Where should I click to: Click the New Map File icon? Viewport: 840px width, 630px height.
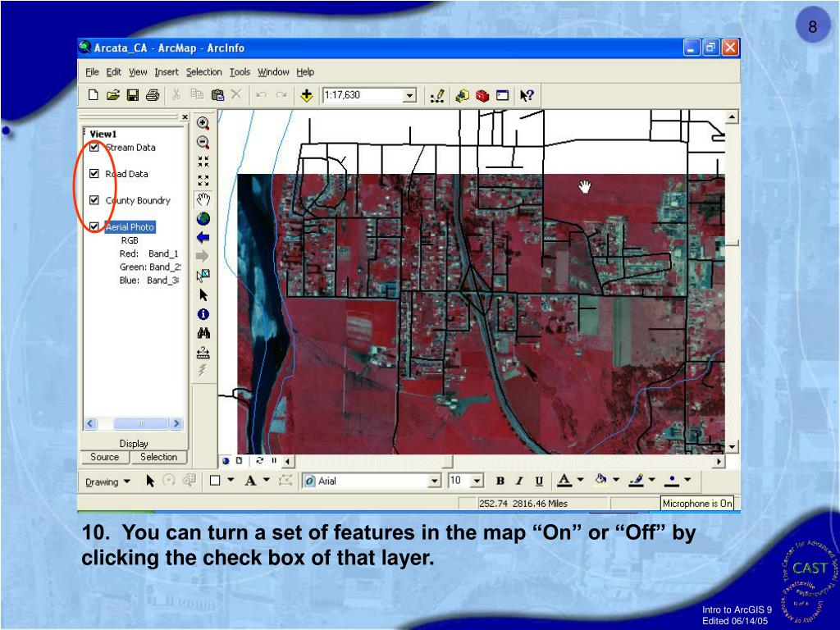(94, 95)
